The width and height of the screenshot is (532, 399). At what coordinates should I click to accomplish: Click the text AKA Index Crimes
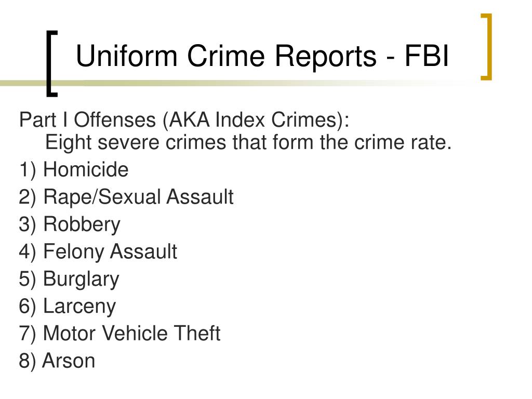[253, 120]
